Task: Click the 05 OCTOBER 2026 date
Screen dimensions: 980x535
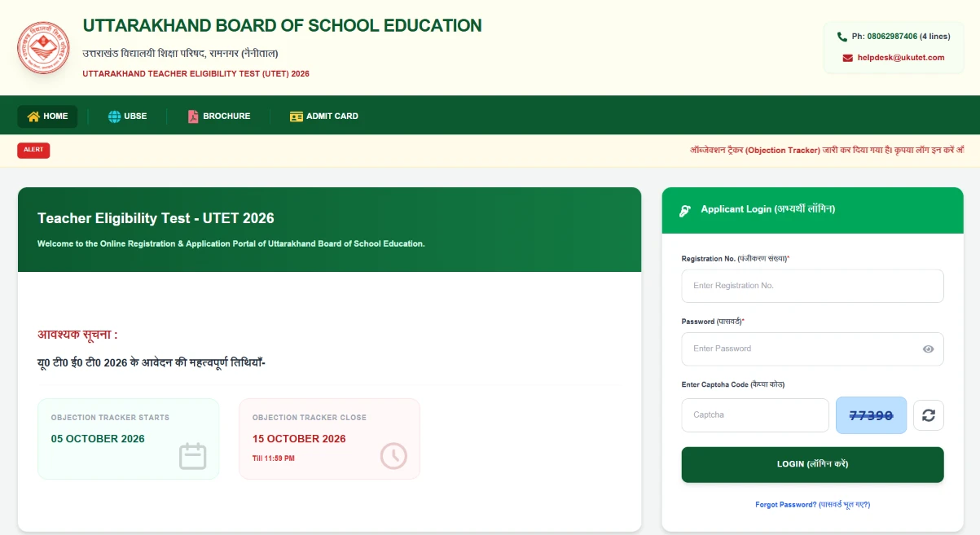Action: (98, 439)
